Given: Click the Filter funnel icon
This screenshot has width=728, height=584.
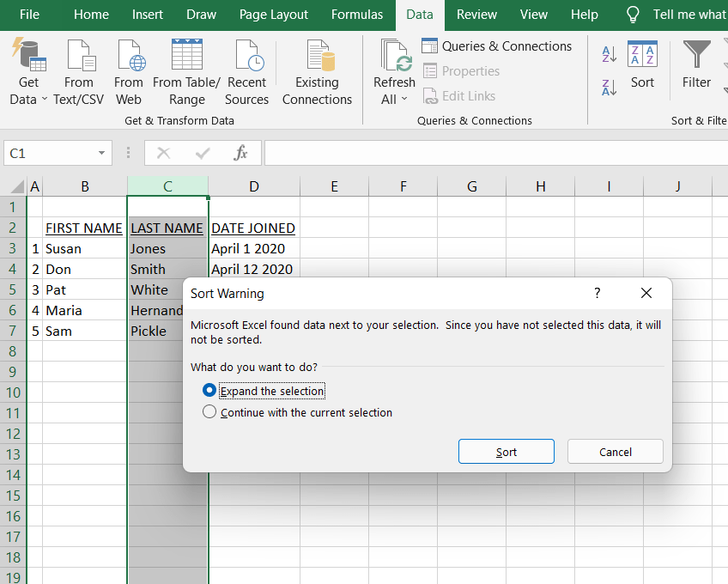Looking at the screenshot, I should (696, 56).
